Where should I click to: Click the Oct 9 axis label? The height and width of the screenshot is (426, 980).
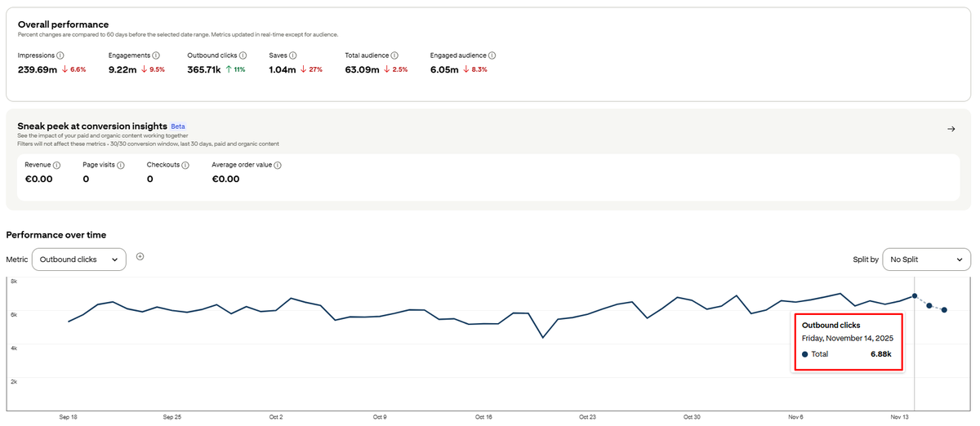point(380,417)
